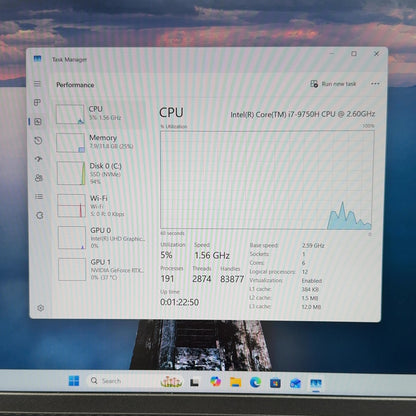Open the black terminal app on taskbar
This screenshot has height=416, width=416.
click(195, 382)
